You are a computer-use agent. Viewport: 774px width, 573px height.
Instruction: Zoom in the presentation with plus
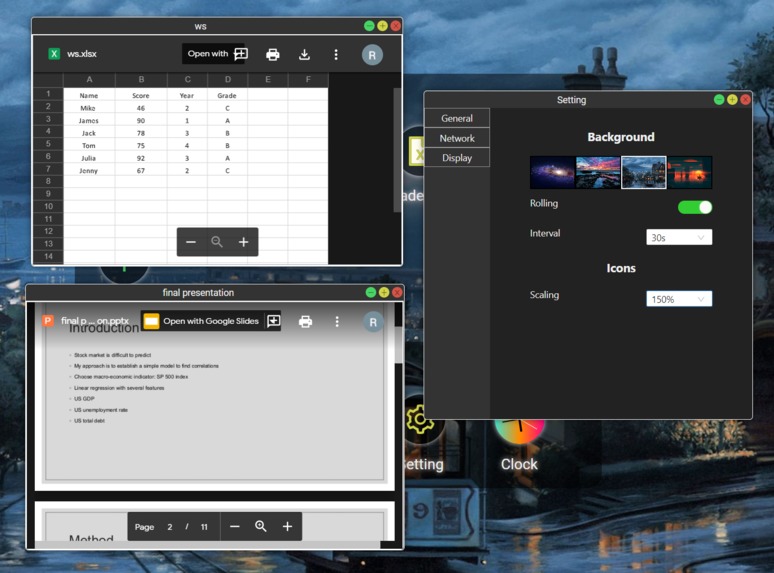pyautogui.click(x=287, y=527)
